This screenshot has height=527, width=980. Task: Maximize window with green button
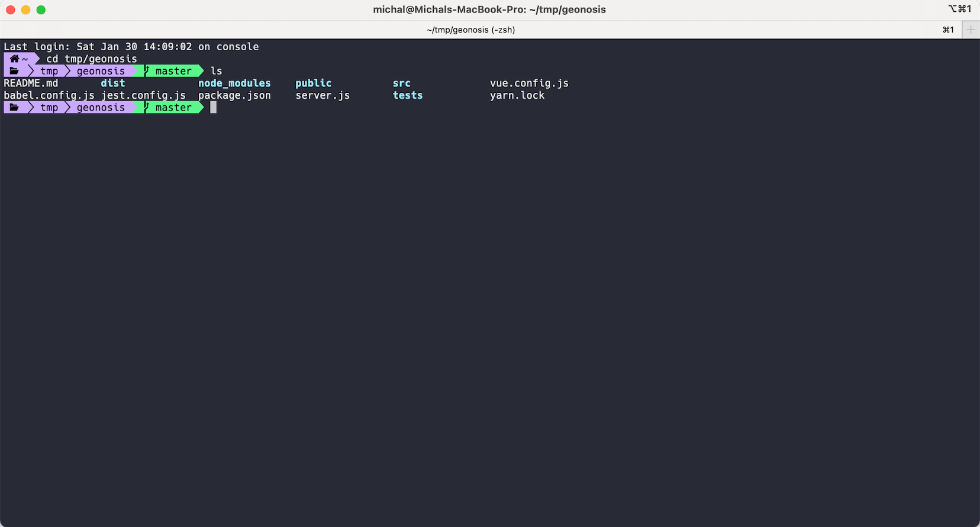click(x=41, y=9)
